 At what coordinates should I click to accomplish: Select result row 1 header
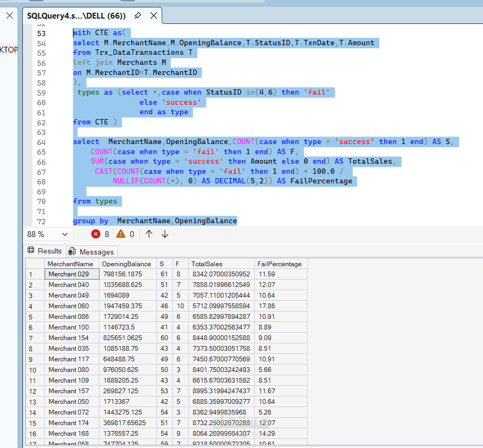point(35,274)
